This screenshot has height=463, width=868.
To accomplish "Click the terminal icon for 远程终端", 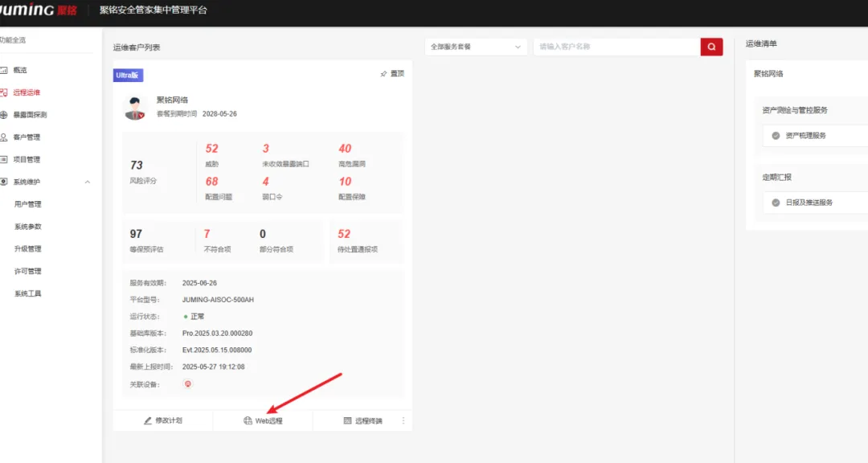I will (x=347, y=420).
